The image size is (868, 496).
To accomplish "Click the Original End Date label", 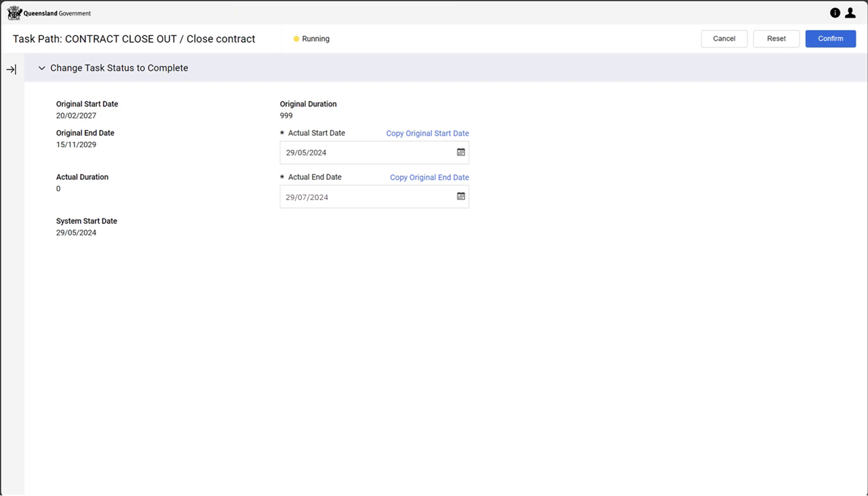I will pos(85,133).
